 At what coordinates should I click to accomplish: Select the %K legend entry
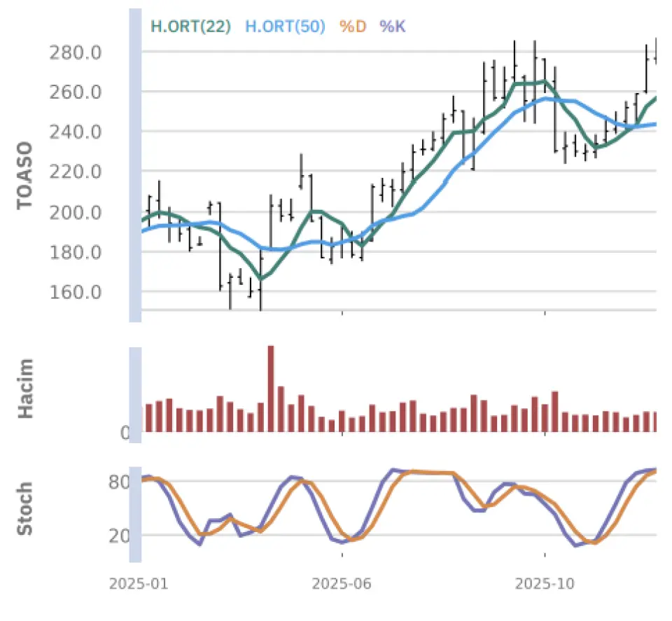(393, 27)
